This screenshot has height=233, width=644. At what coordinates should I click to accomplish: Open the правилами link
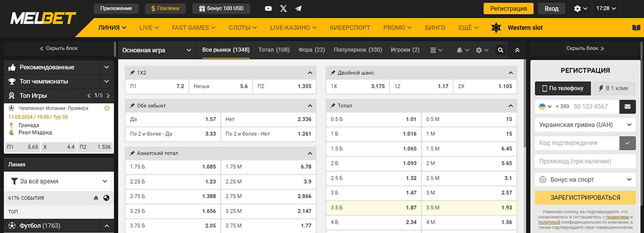(618, 217)
